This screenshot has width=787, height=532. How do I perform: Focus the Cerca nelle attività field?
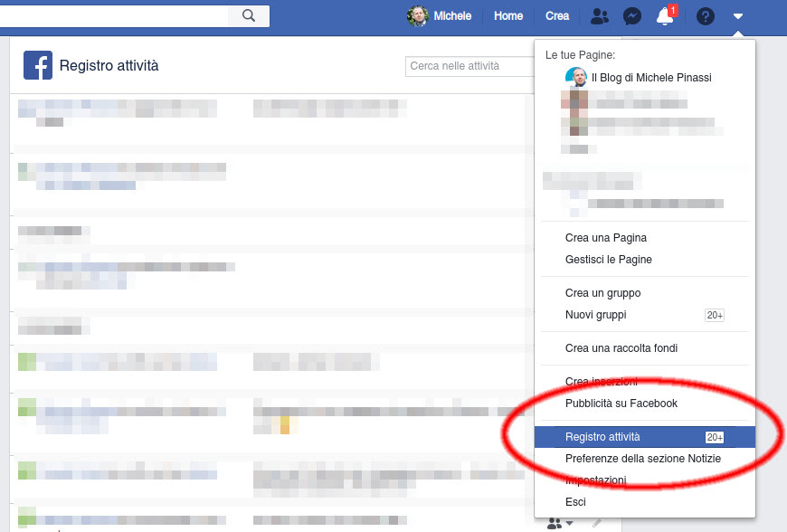[469, 66]
